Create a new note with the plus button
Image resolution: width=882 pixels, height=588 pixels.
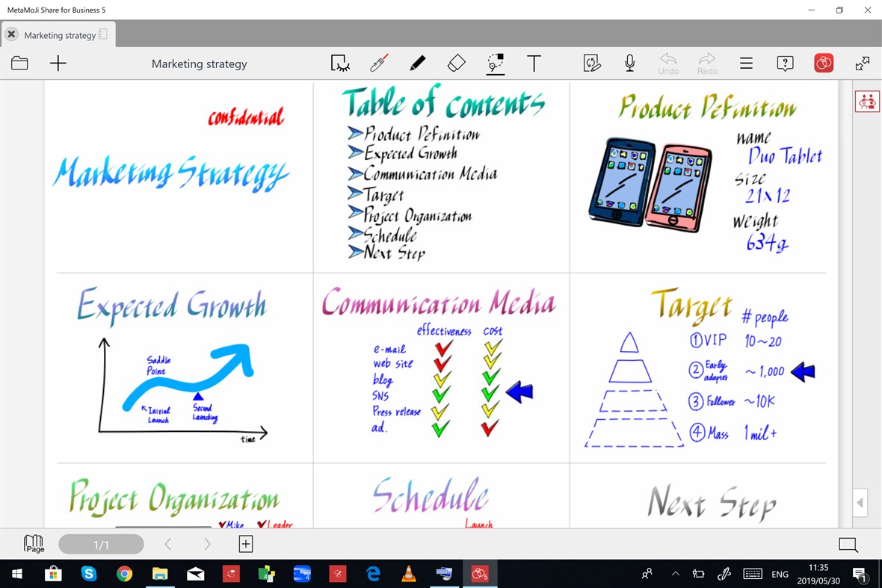coord(57,63)
